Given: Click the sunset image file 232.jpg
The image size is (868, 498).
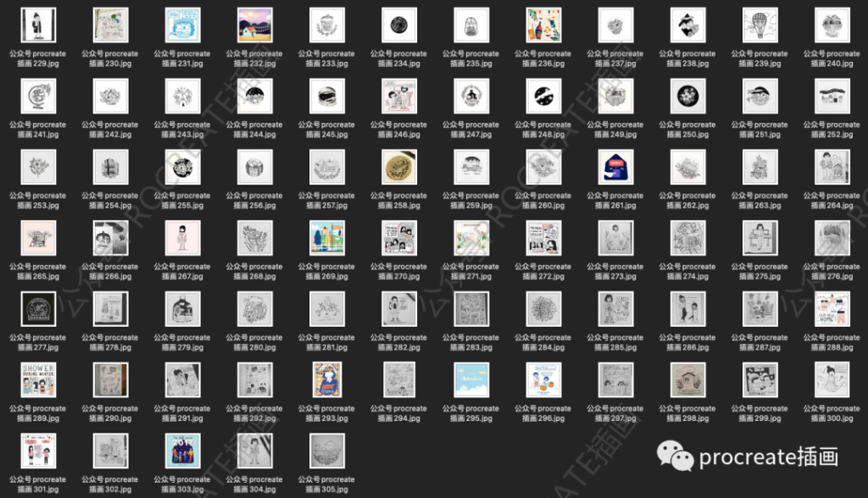Looking at the screenshot, I should click(255, 25).
